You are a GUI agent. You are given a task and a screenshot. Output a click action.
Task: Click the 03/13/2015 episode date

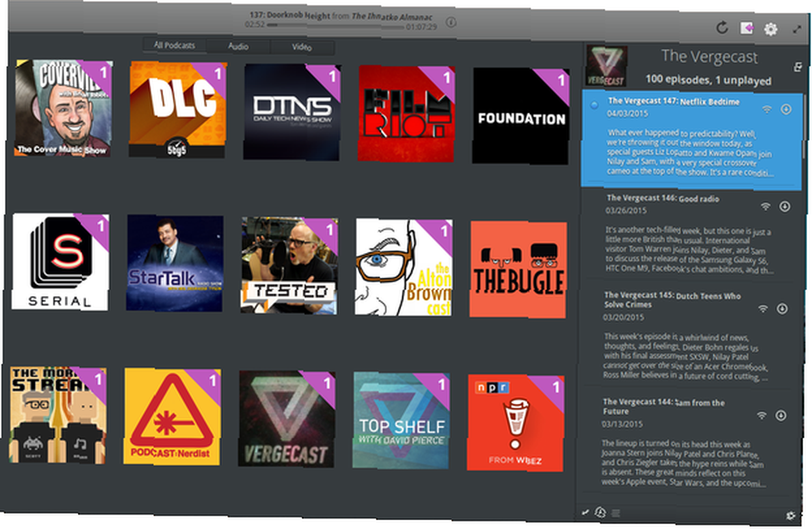click(x=622, y=424)
